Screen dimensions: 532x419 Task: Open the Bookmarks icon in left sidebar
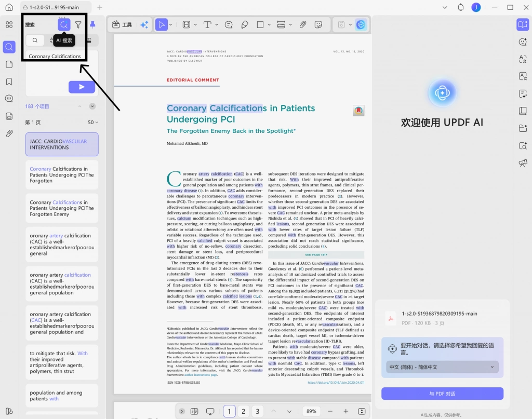[9, 82]
